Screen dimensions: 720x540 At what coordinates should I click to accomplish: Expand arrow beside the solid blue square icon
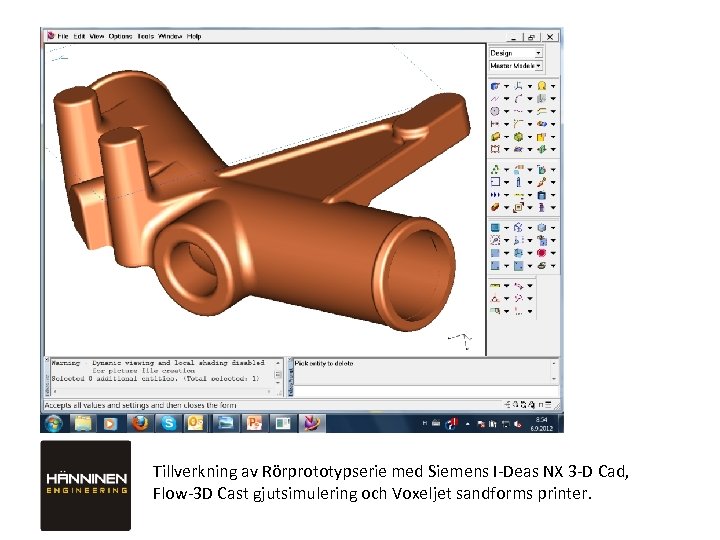tap(506, 228)
